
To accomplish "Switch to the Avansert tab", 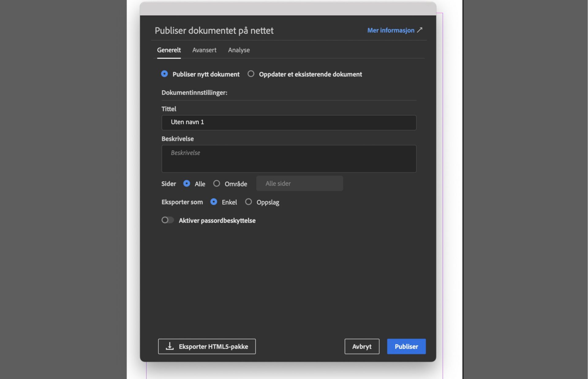I will tap(204, 50).
